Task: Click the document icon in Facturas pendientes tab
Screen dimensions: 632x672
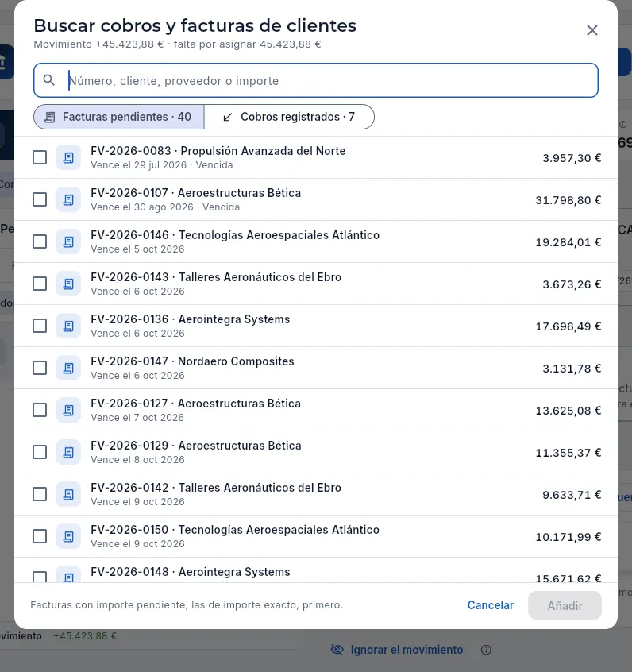Action: 50,117
